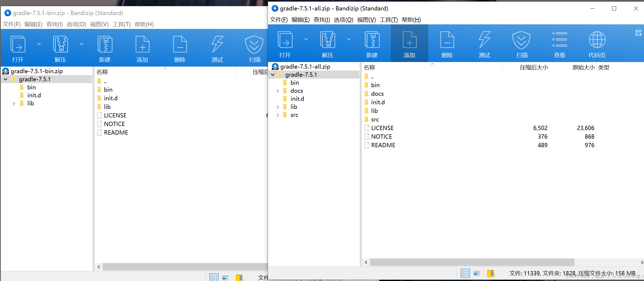Select NOTICE file in all.zip file list

[381, 136]
